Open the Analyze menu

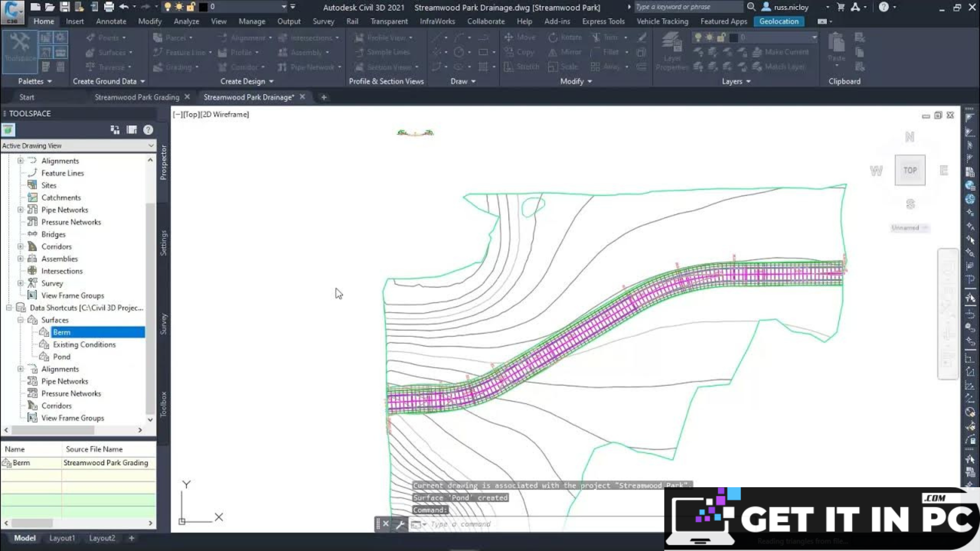click(x=186, y=21)
